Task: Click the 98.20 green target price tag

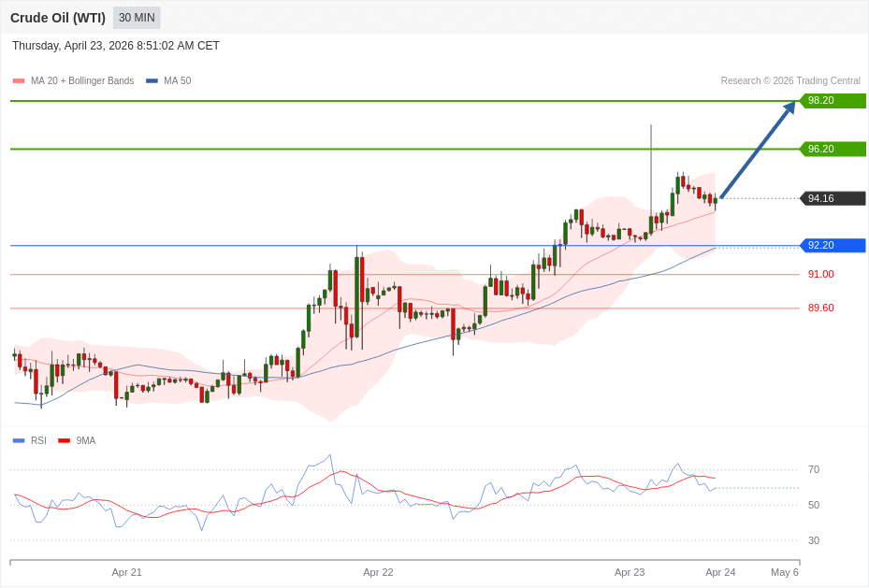Action: point(833,101)
